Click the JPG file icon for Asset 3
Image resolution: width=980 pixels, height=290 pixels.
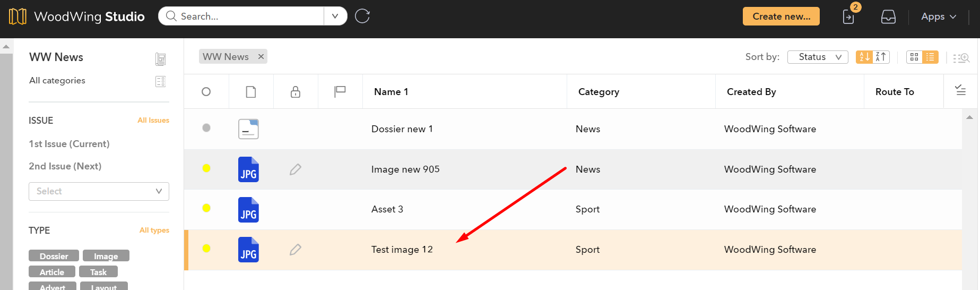pyautogui.click(x=248, y=210)
